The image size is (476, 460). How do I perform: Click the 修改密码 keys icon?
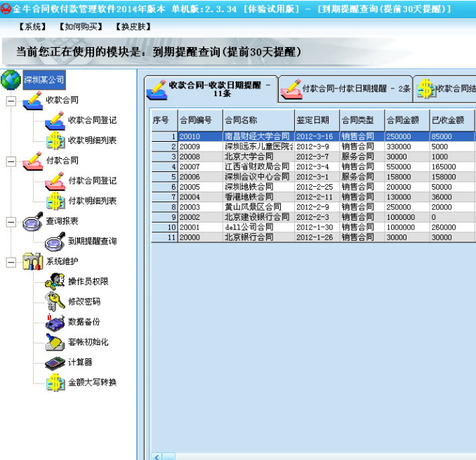pyautogui.click(x=55, y=301)
